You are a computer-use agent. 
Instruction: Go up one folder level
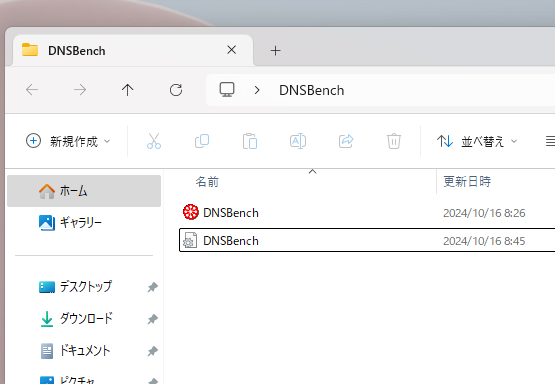127,90
